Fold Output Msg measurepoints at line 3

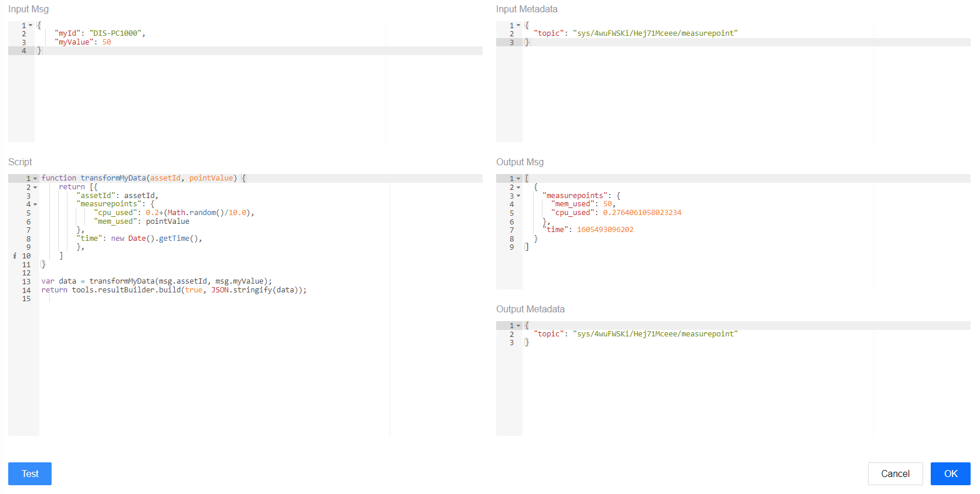pos(518,196)
